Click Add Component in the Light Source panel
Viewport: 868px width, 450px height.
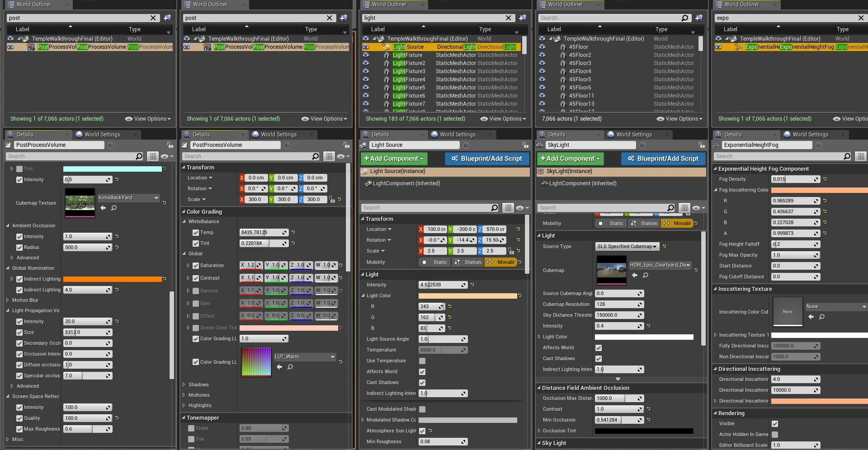[x=394, y=159]
